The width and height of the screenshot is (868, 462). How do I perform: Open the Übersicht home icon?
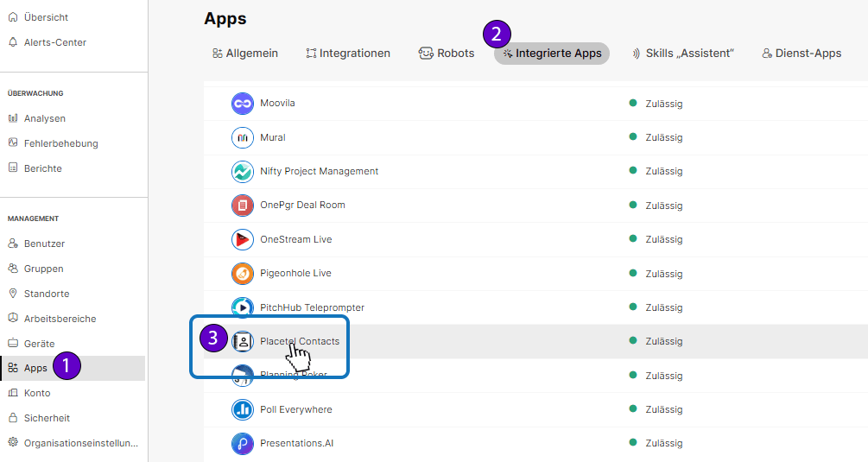pos(13,17)
